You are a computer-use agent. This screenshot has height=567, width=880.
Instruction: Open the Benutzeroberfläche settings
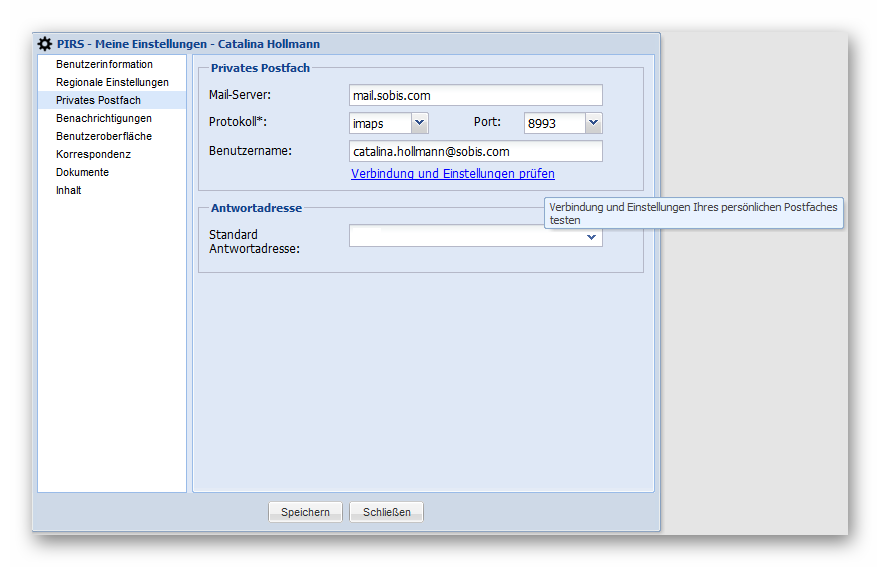pos(104,136)
